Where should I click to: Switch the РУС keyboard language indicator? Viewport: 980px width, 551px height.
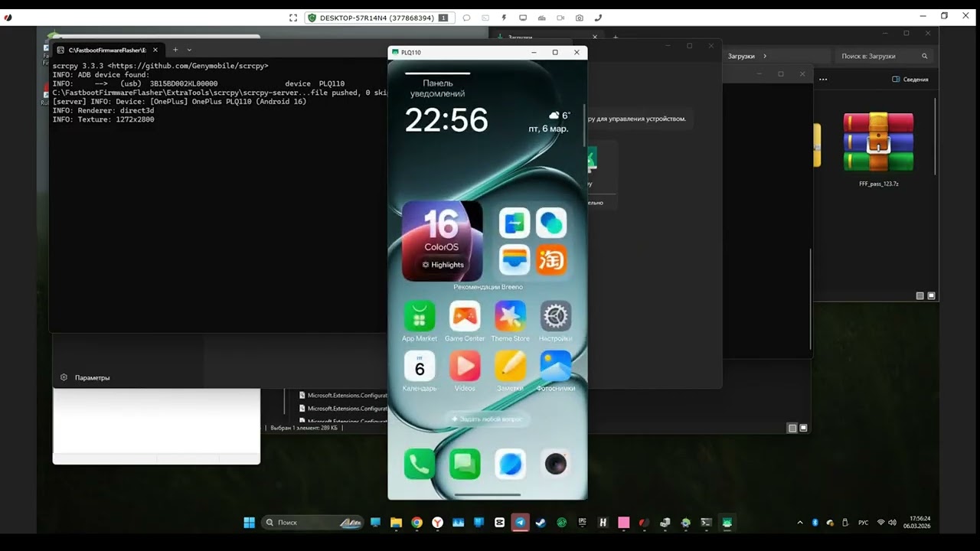[x=863, y=523]
